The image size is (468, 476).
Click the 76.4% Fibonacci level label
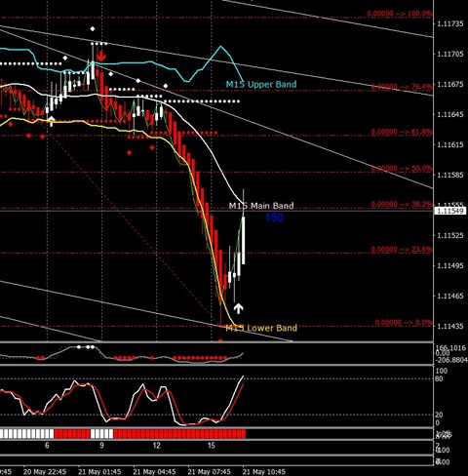pyautogui.click(x=402, y=87)
